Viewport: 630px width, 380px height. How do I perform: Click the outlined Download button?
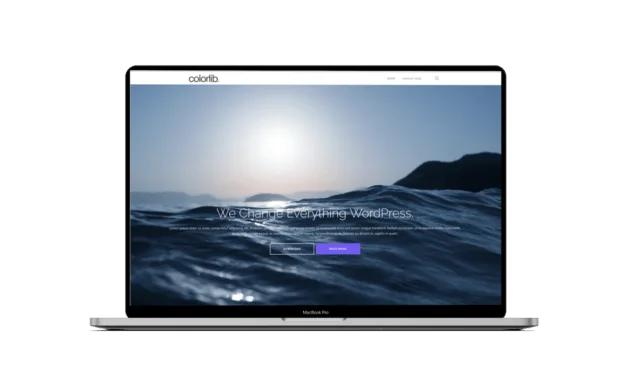292,249
